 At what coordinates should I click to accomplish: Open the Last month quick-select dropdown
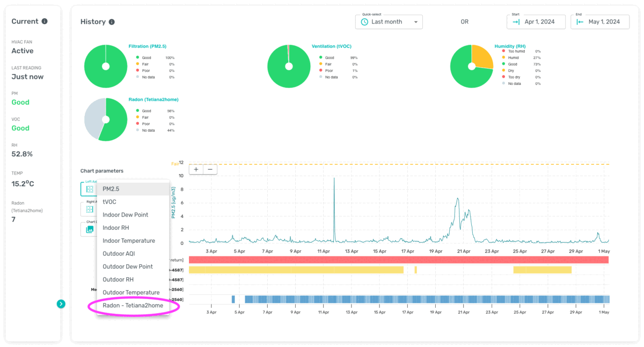coord(389,22)
